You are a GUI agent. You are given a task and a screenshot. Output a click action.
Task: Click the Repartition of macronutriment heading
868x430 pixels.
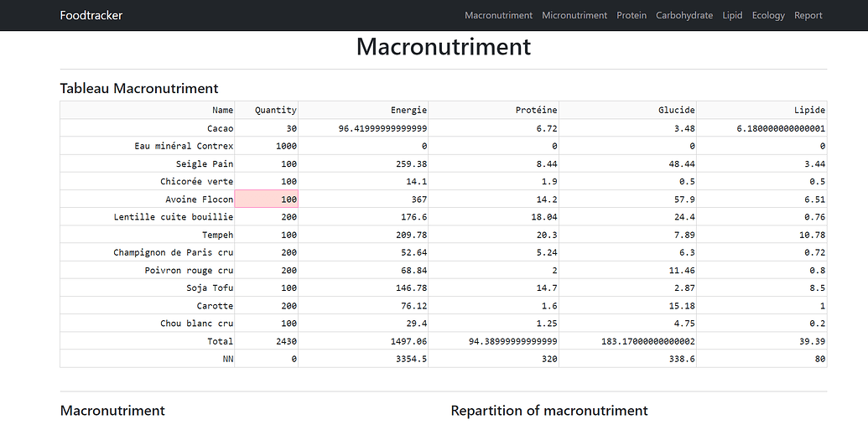(549, 411)
